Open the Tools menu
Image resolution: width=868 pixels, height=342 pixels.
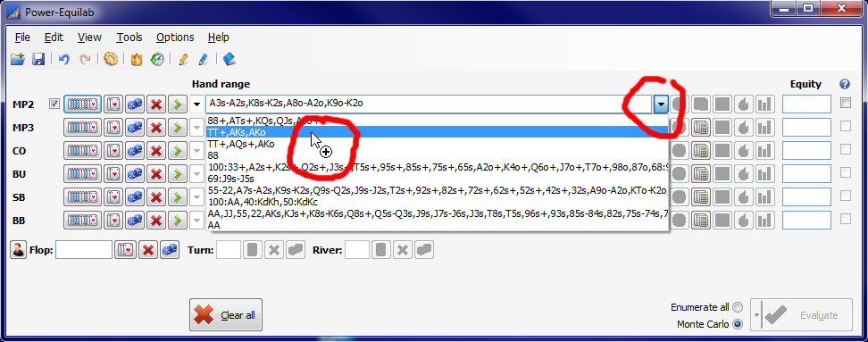pos(129,38)
